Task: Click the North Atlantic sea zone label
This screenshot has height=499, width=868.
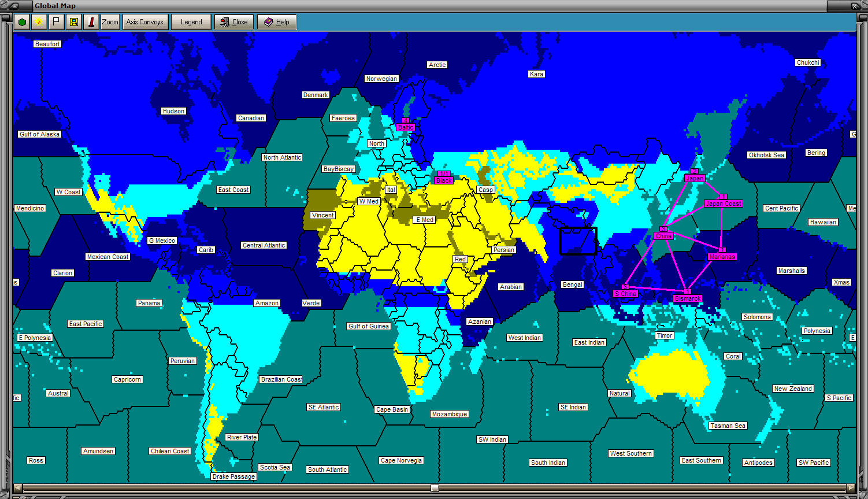Action: tap(281, 157)
